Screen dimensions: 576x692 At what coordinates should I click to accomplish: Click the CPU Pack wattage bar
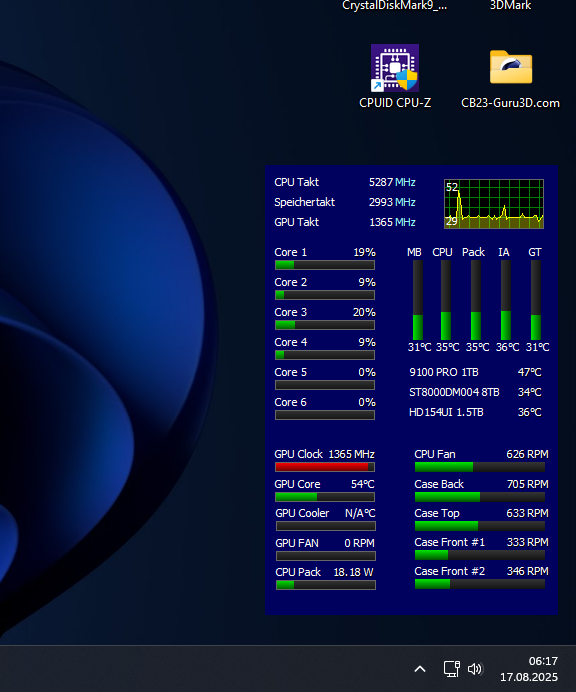coord(326,585)
